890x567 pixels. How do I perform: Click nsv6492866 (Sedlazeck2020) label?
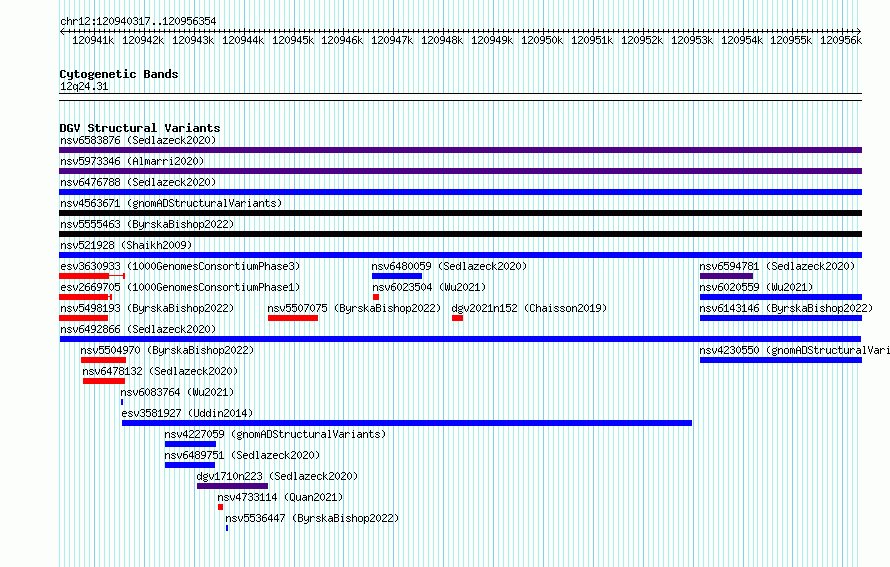click(138, 329)
